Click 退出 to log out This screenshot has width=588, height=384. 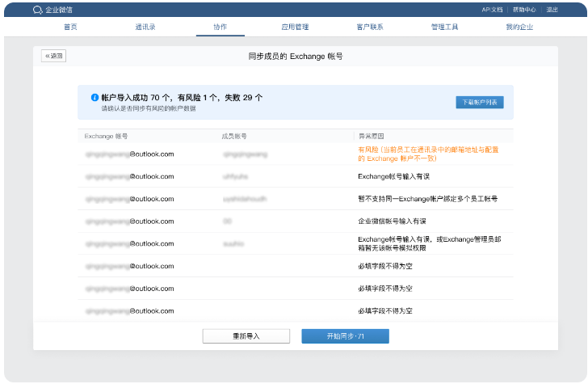552,10
